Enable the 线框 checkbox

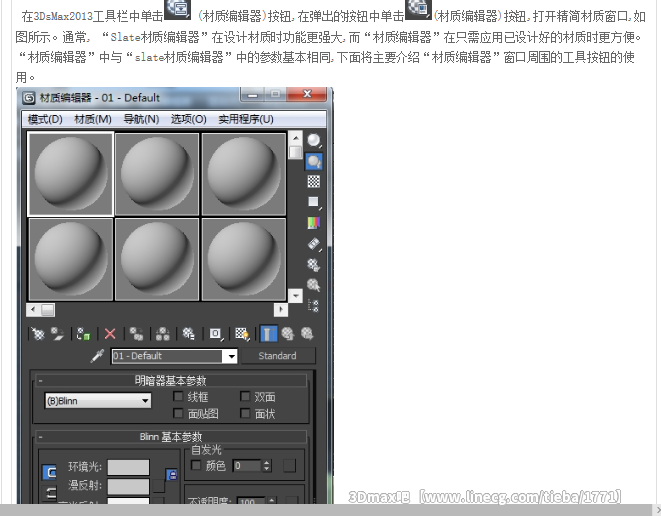[x=178, y=396]
